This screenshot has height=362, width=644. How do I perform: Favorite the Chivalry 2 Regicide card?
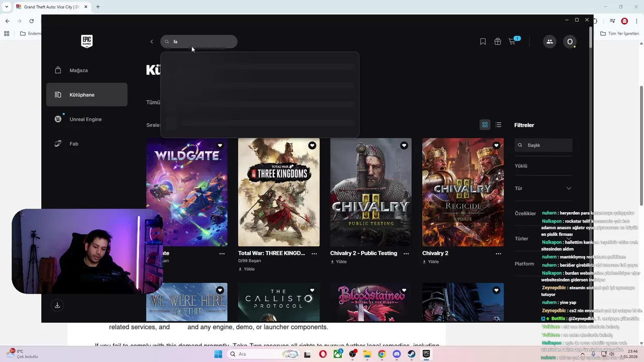496,145
